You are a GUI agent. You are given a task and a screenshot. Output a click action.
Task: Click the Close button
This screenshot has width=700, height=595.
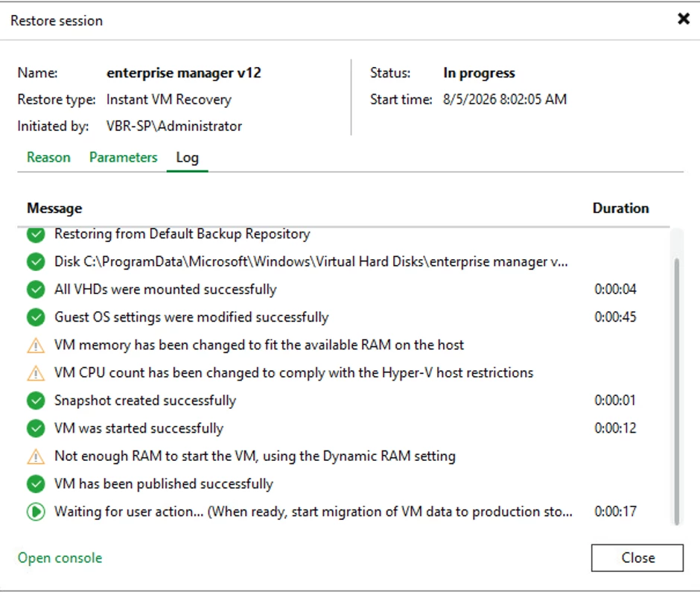(x=637, y=558)
